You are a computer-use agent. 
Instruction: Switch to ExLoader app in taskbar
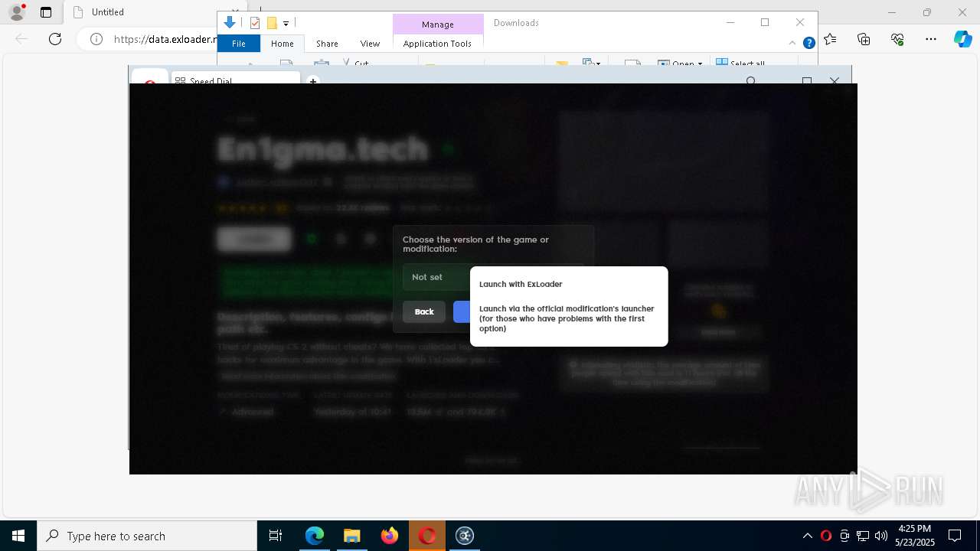point(465,536)
